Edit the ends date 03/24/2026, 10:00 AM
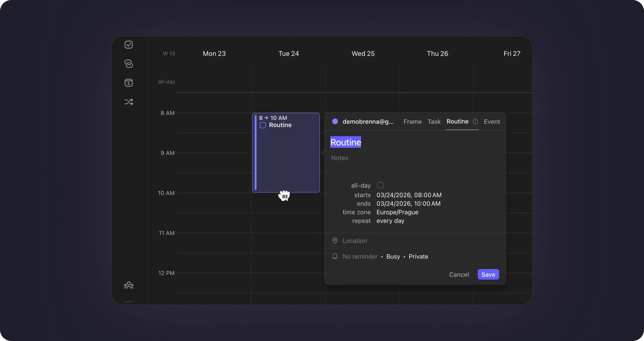 (x=409, y=204)
